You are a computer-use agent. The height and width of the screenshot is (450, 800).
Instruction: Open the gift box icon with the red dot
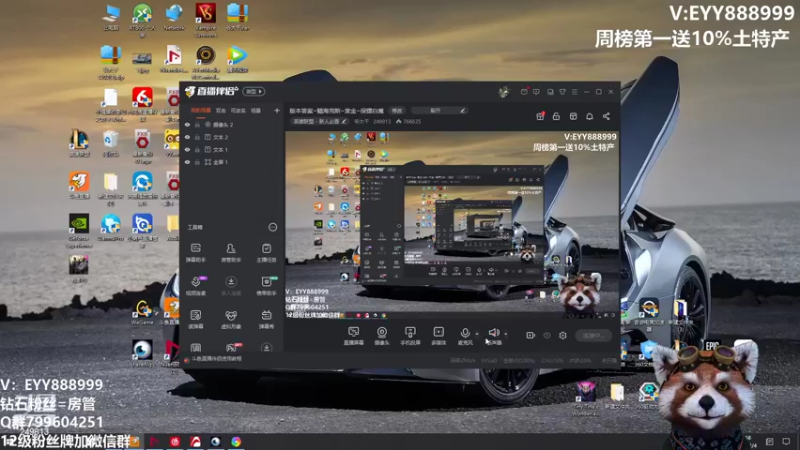[540, 116]
